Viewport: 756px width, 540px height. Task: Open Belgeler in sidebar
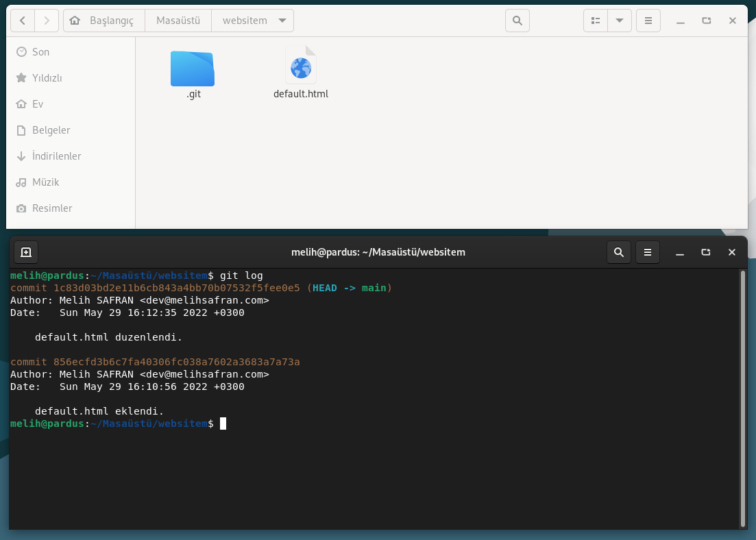71,130
